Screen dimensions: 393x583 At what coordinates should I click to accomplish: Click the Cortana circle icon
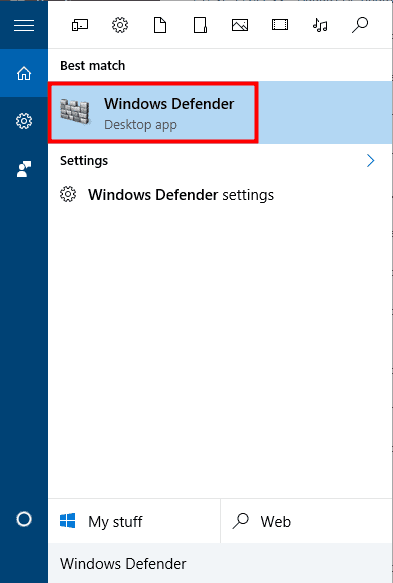24,519
